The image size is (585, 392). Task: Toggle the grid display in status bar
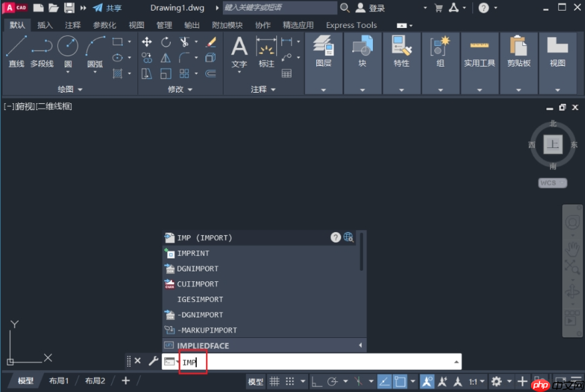click(x=275, y=381)
